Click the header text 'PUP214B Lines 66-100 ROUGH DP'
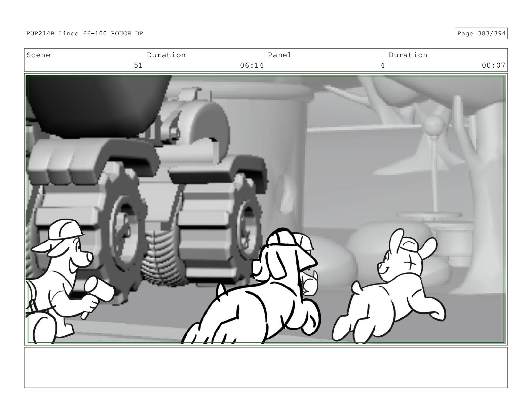Viewport: 532px width, 412px height. pos(84,34)
